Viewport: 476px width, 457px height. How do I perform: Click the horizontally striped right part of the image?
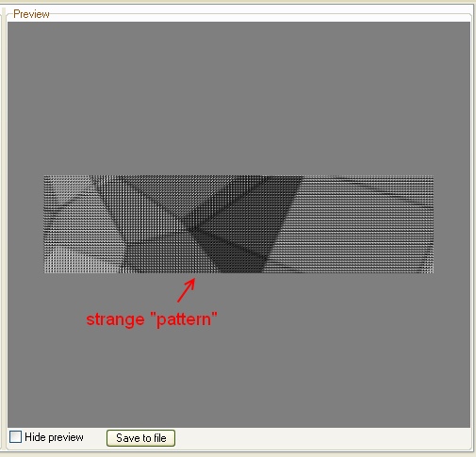361,224
